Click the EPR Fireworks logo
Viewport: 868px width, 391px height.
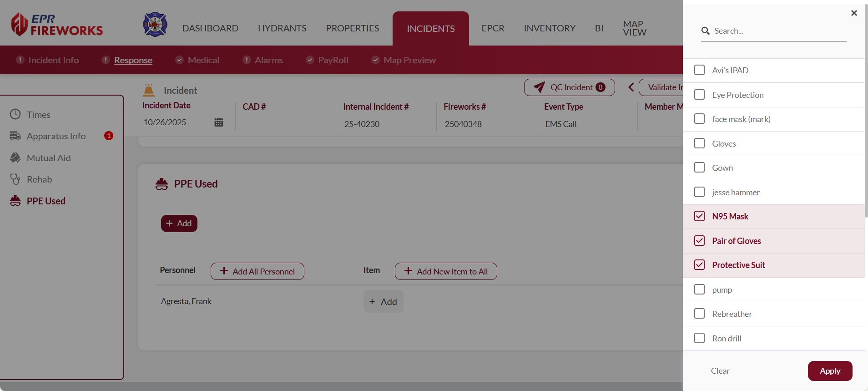(x=57, y=25)
